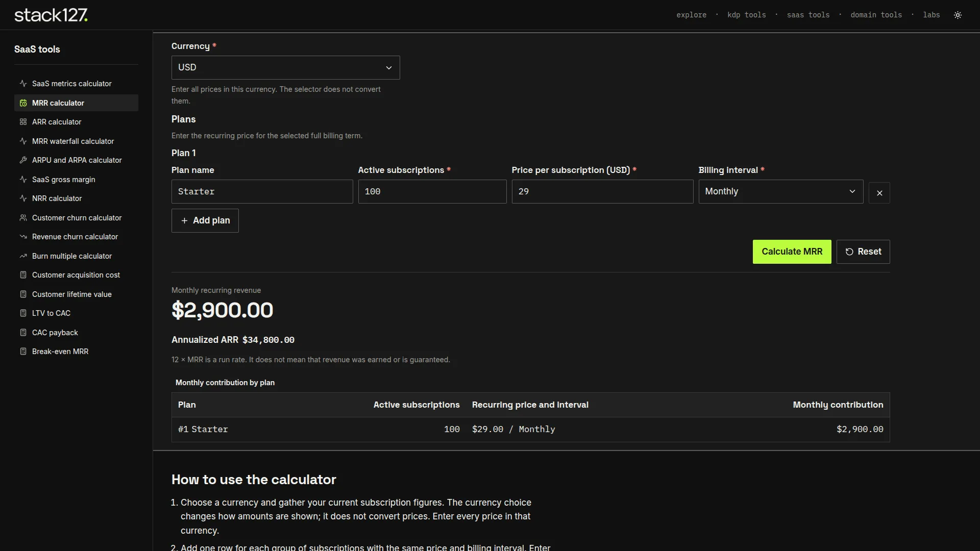This screenshot has height=551, width=980.
Task: Open ARR calculator sidebar link
Action: tap(76, 122)
